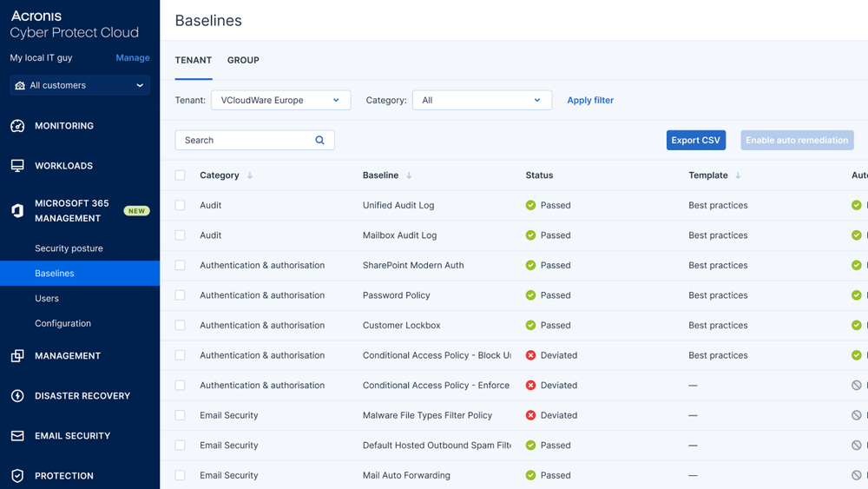
Task: Click the Search input field
Action: point(254,140)
